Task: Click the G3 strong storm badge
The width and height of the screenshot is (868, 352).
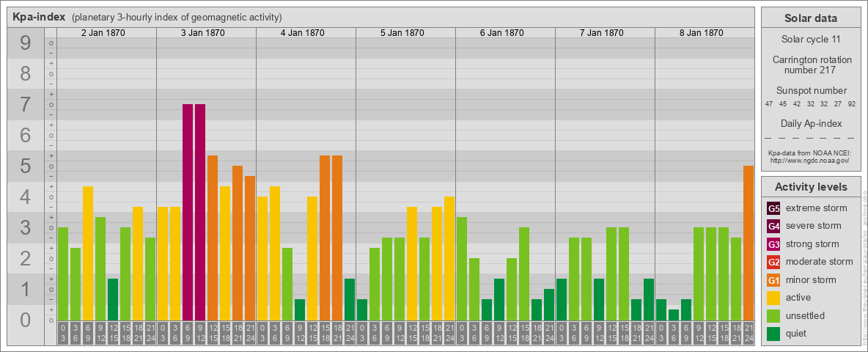Action: pos(773,244)
